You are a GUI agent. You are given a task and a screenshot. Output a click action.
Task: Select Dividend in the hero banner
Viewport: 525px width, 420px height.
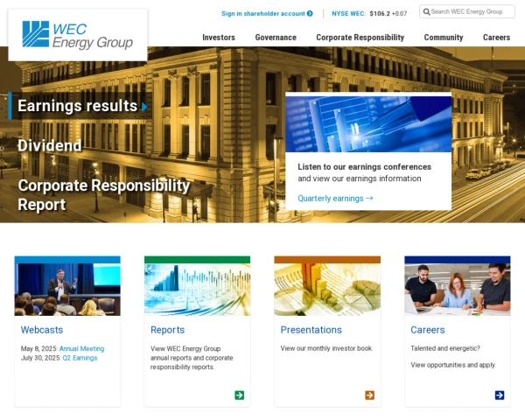coord(50,145)
